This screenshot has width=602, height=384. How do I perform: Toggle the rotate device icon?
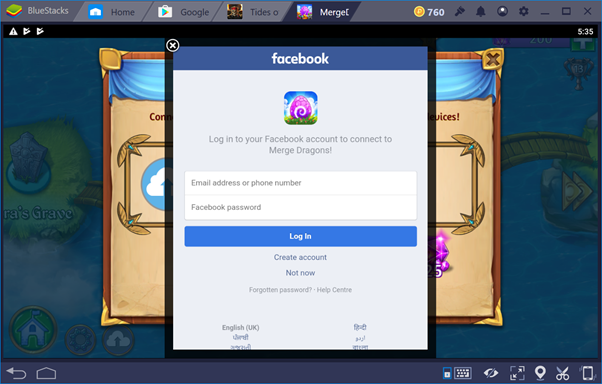[587, 372]
